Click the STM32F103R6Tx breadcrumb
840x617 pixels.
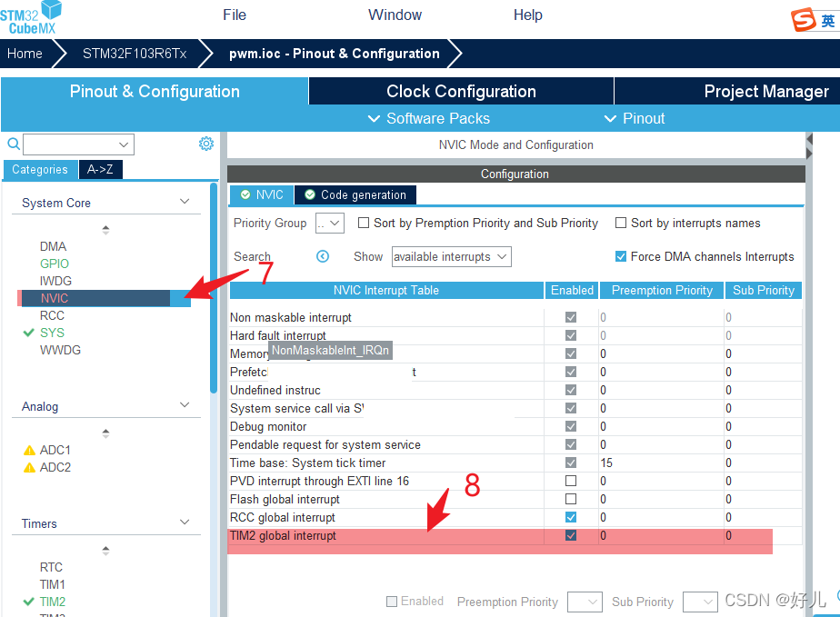tap(135, 54)
